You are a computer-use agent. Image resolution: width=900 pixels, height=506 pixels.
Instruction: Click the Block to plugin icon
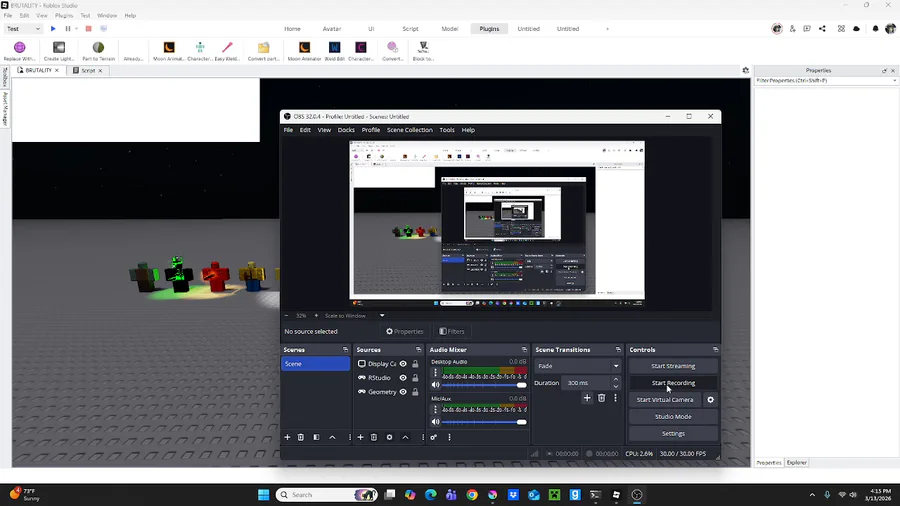[423, 48]
